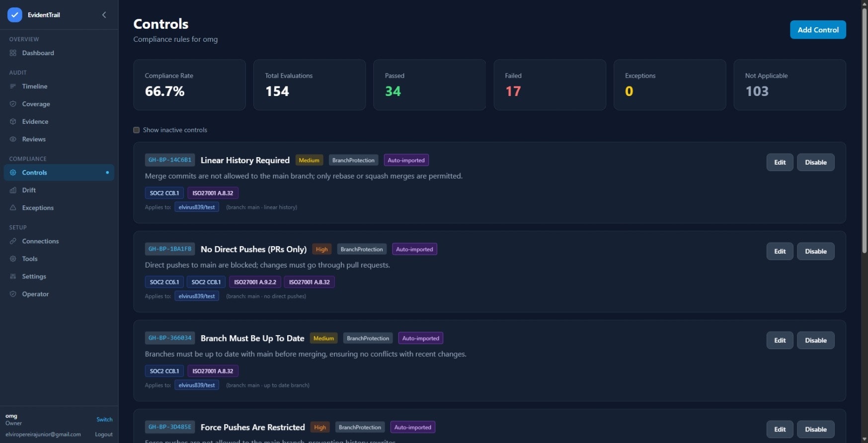Click the GH-BP-1BA1FB control ID
Screen dimensions: 868x443
[x=170, y=249]
